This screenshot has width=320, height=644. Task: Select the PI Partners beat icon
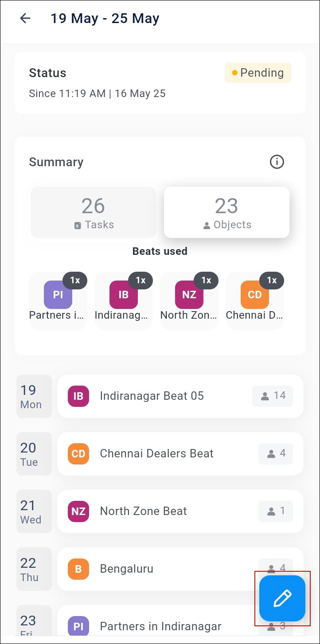click(58, 295)
